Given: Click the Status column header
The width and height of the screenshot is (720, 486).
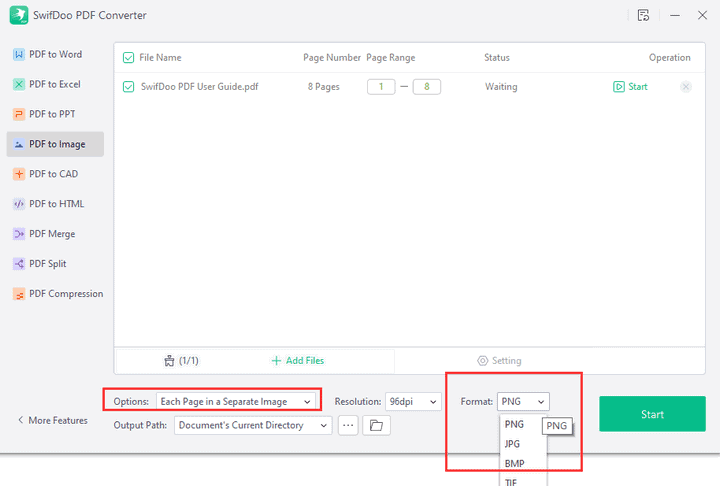Looking at the screenshot, I should [x=497, y=57].
